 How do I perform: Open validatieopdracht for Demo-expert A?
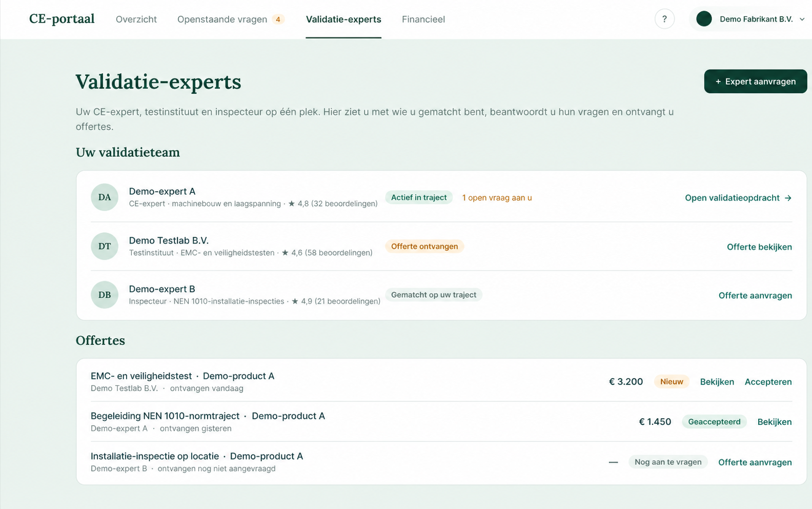(738, 198)
